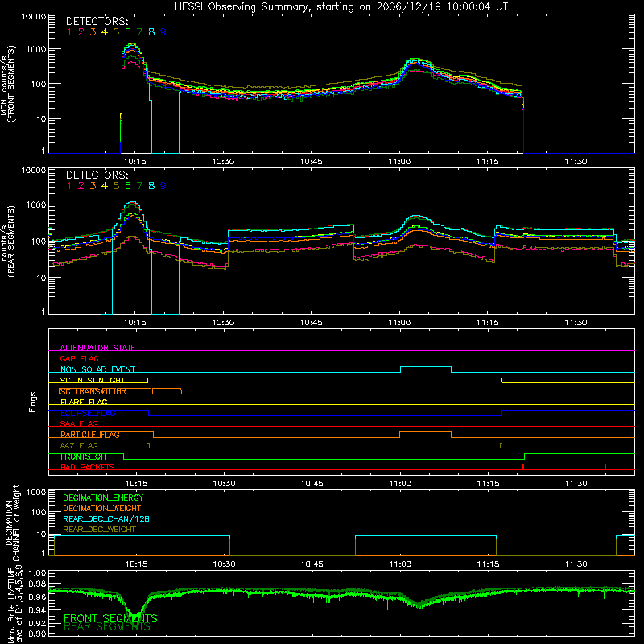Click the HESSI Observing Summary title text
644x644 pixels.
pyautogui.click(x=341, y=6)
